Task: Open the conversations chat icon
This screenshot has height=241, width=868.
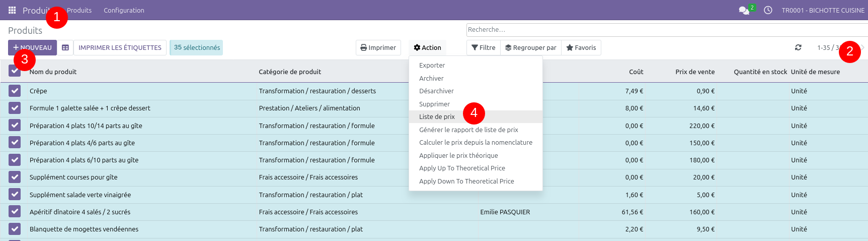Action: [744, 11]
